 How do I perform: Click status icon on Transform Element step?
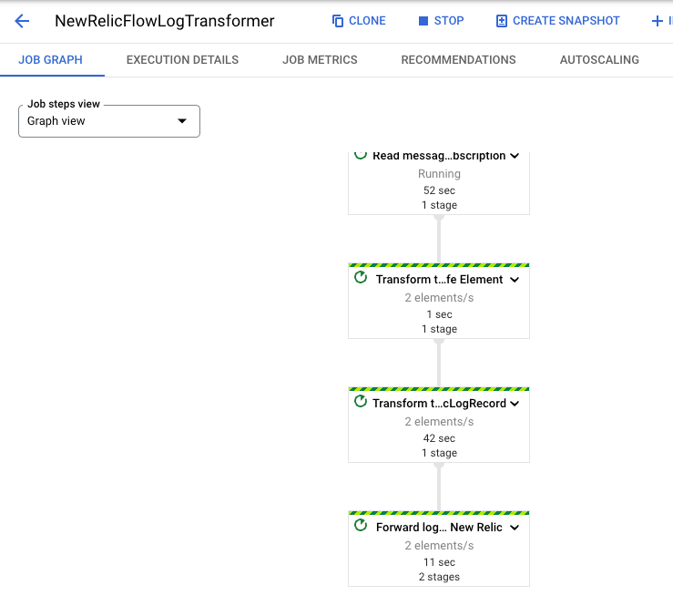coord(361,278)
